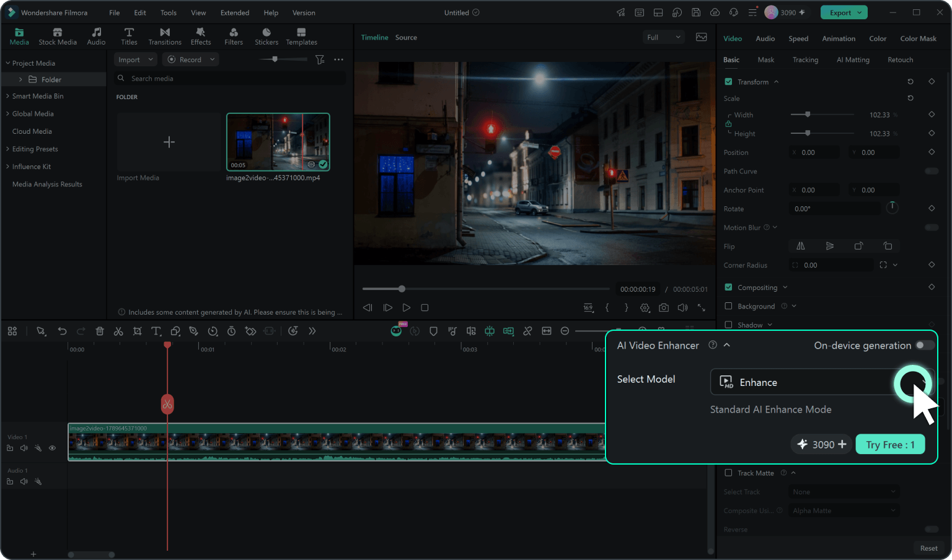Switch to the AI Matting tab
The height and width of the screenshot is (560, 952).
853,60
